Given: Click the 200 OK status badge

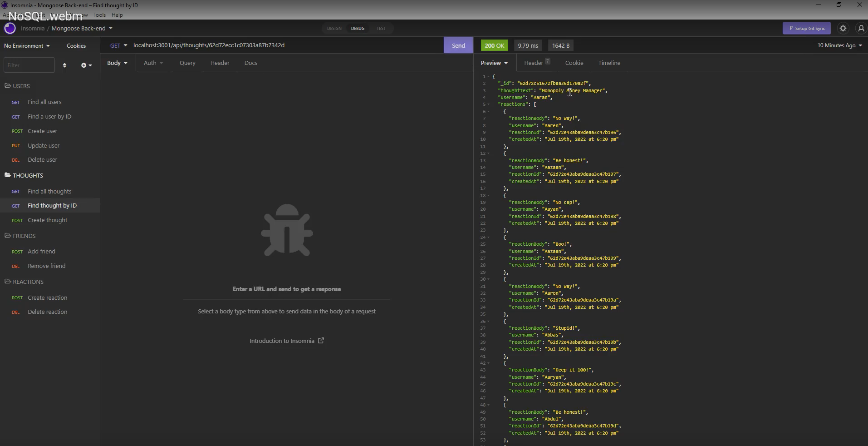Looking at the screenshot, I should (x=495, y=45).
